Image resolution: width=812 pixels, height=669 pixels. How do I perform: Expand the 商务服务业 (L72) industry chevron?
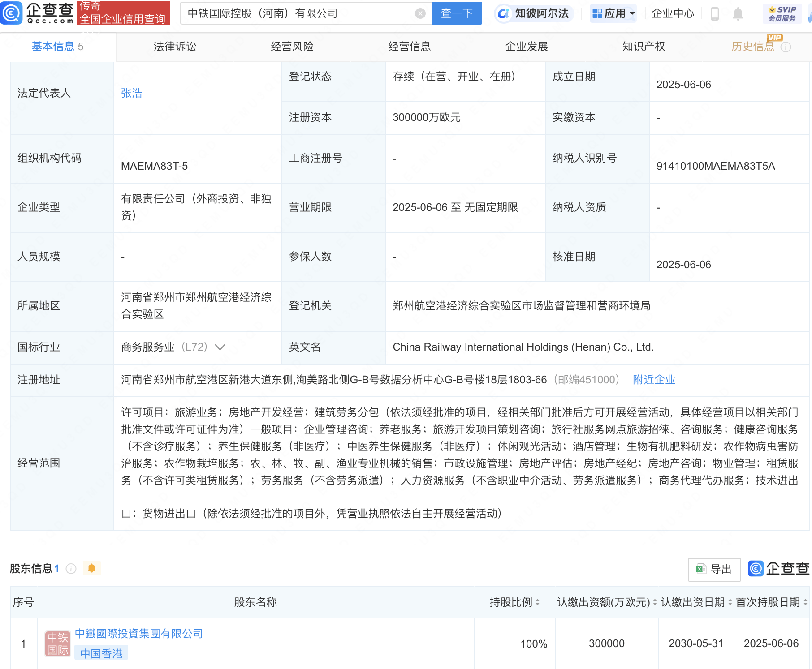220,347
